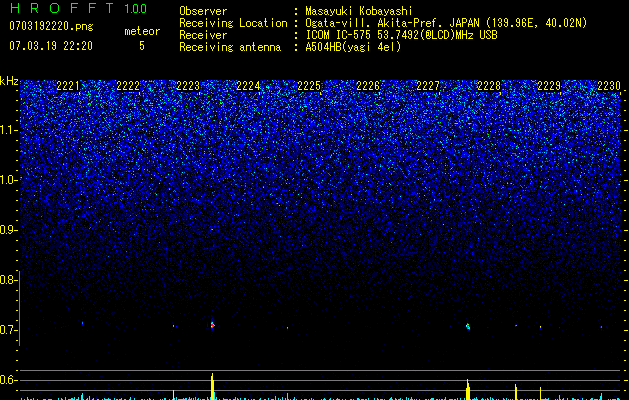The image size is (629, 400).
Task: Click the 0.8 kHz axis label
Action: pyautogui.click(x=8, y=280)
